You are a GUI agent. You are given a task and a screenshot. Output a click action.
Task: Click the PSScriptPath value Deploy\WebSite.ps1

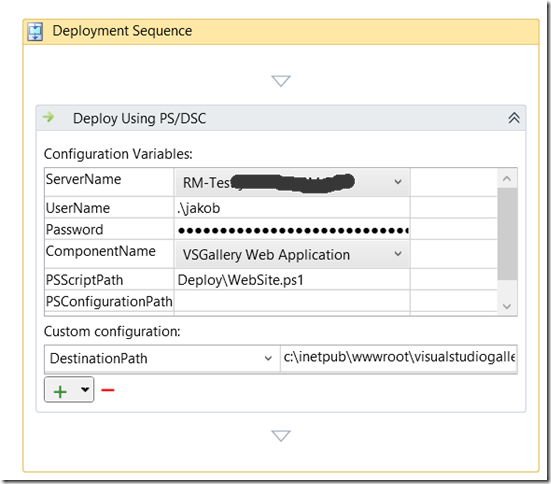292,280
